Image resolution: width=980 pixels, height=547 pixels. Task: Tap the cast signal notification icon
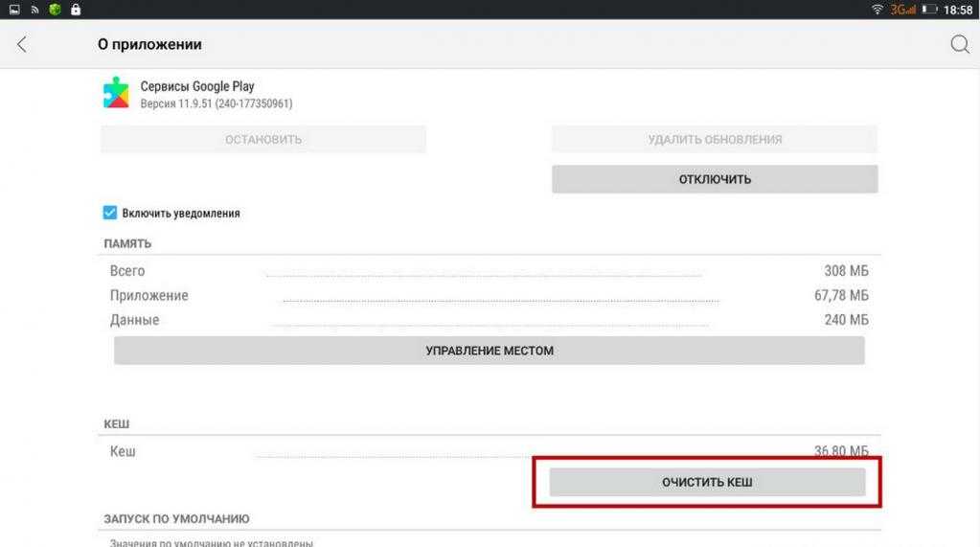pyautogui.click(x=34, y=10)
